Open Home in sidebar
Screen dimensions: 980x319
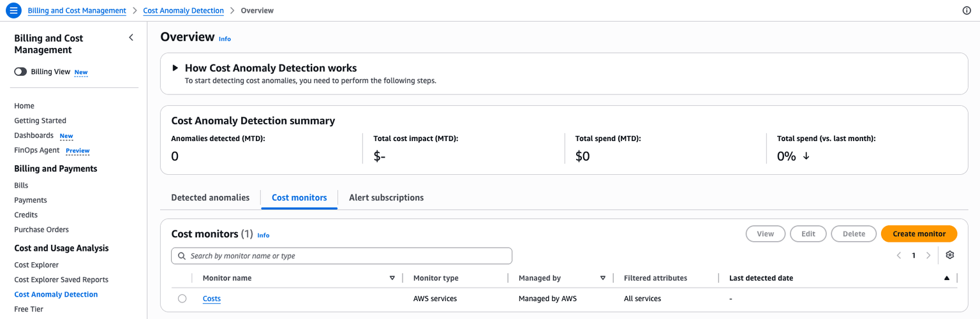pos(24,106)
